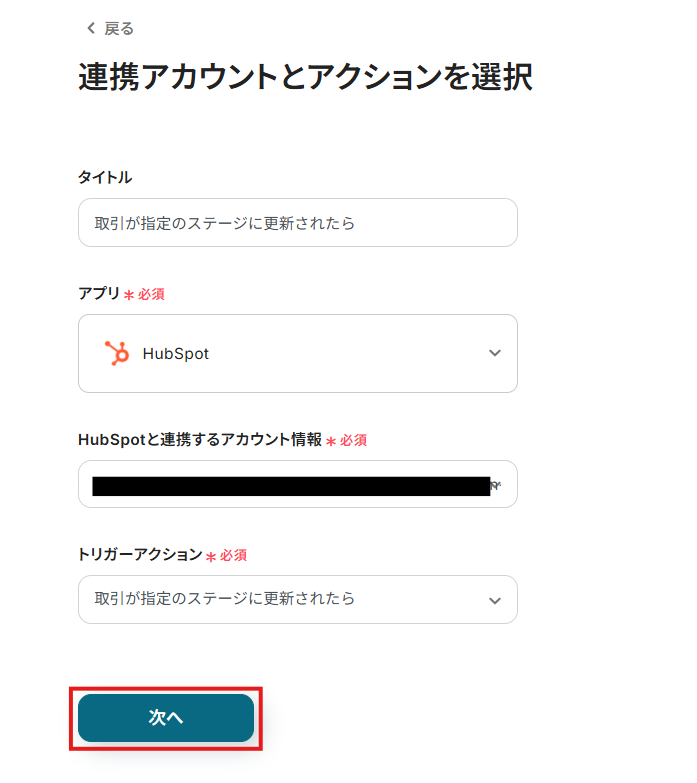Expand the トリガーアクション dropdown chevron
The image size is (697, 783).
494,600
